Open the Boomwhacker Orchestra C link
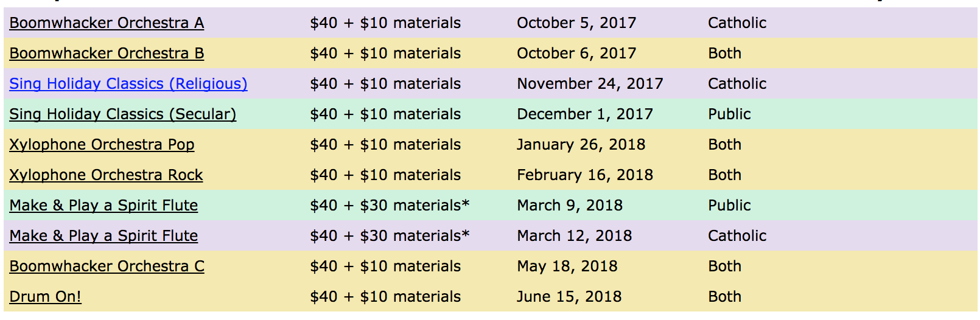This screenshot has height=320, width=980. 107,266
